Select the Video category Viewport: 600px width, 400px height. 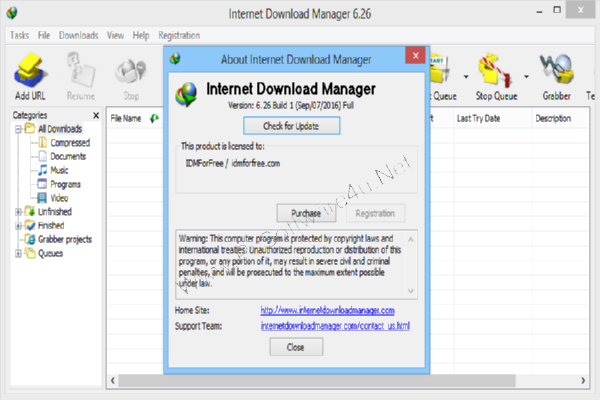point(59,198)
